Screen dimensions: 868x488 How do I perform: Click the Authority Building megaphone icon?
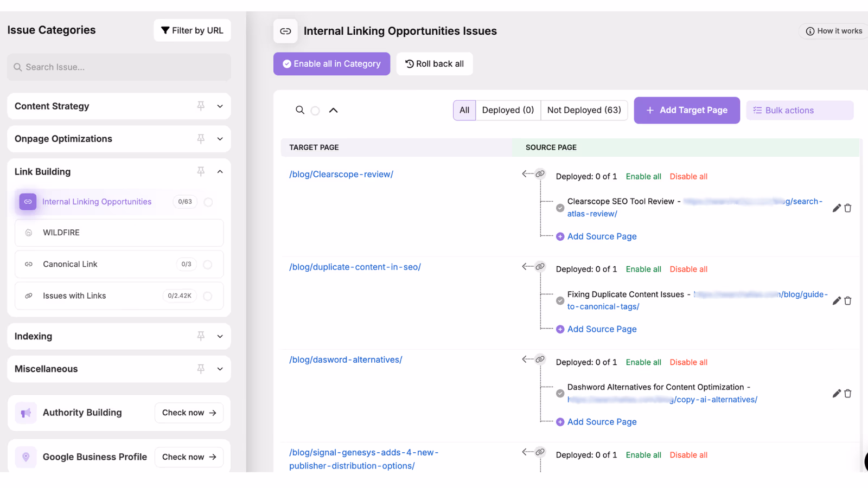click(x=25, y=413)
